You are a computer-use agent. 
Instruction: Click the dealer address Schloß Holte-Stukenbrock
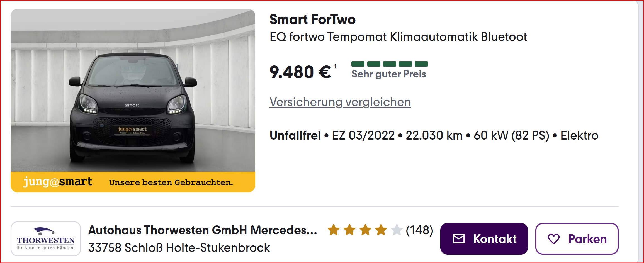pos(179,248)
